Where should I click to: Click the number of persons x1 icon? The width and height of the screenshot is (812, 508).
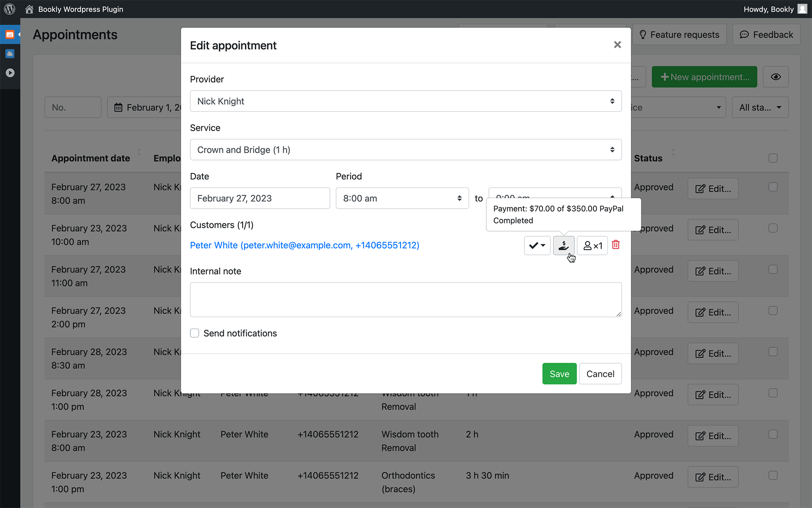[x=592, y=246]
